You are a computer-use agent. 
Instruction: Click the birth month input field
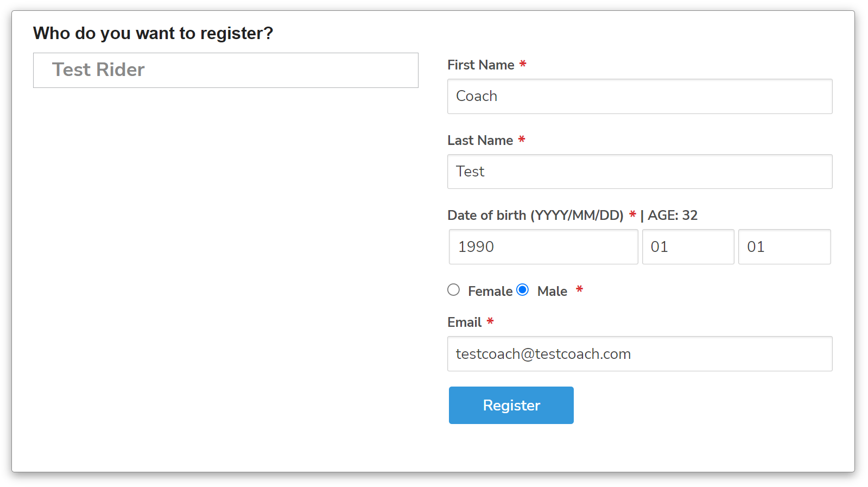coord(688,247)
